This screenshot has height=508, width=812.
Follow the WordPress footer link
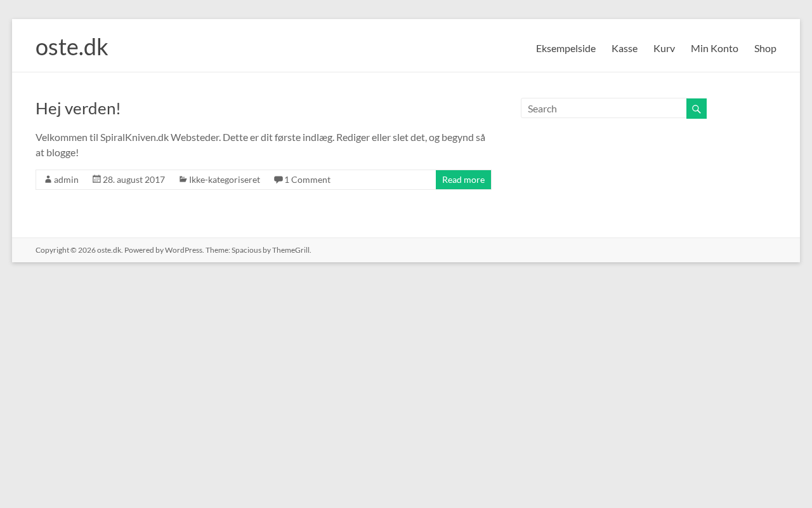click(x=184, y=250)
